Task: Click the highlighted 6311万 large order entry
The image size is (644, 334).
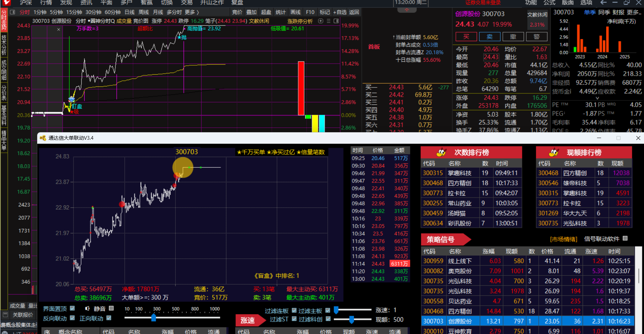Action: (x=399, y=264)
